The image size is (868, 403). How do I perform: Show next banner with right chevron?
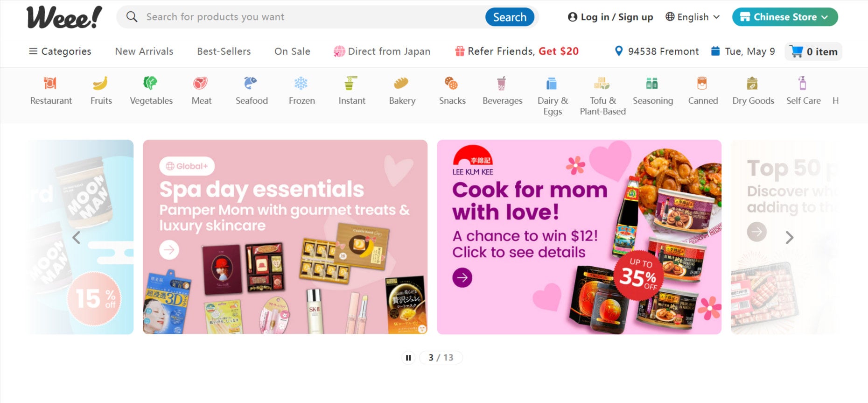point(789,238)
